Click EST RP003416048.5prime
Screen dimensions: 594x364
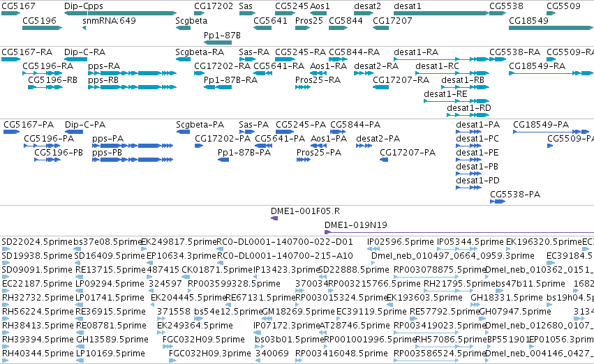(341, 354)
